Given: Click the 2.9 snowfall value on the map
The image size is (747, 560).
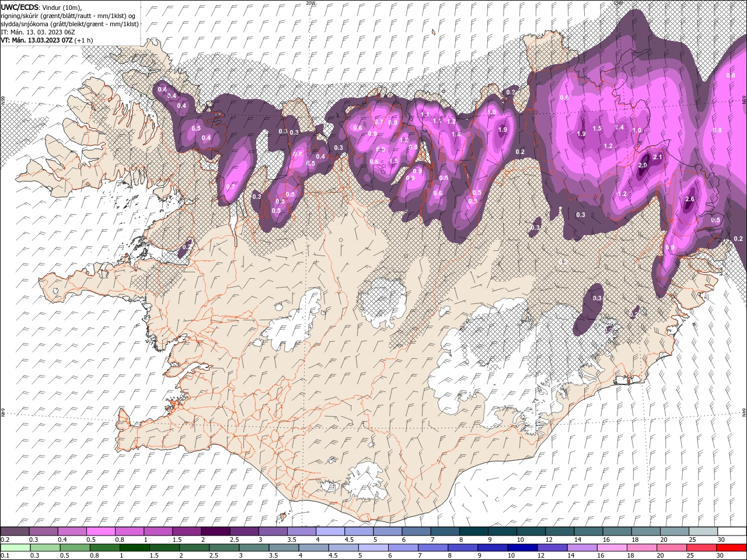Looking at the screenshot, I should (x=643, y=166).
